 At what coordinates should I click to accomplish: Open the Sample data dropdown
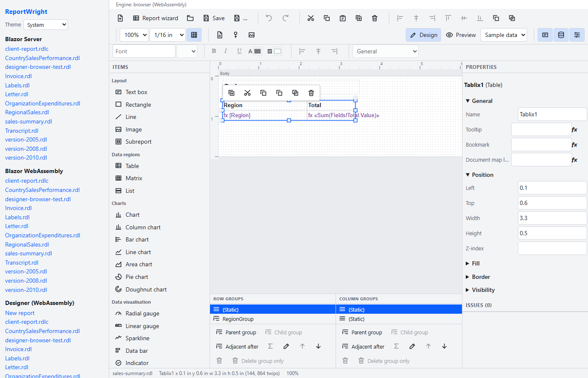504,35
